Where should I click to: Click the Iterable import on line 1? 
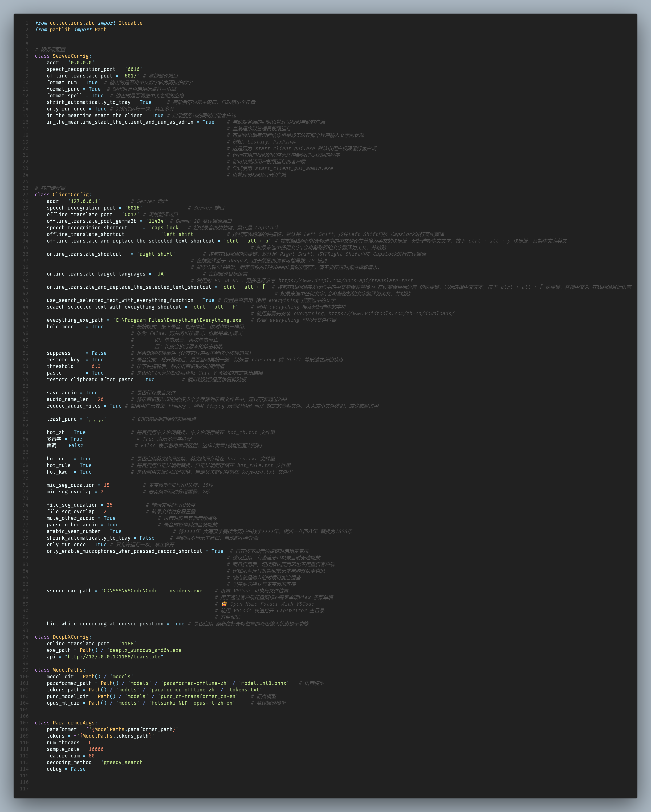tap(131, 23)
